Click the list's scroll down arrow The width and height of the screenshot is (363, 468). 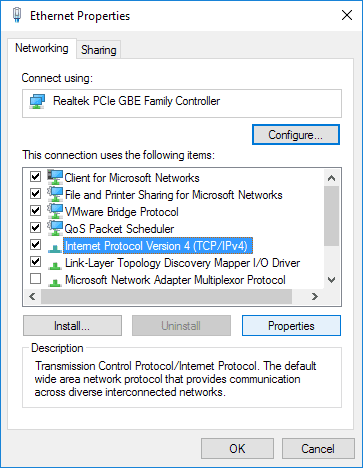331,280
